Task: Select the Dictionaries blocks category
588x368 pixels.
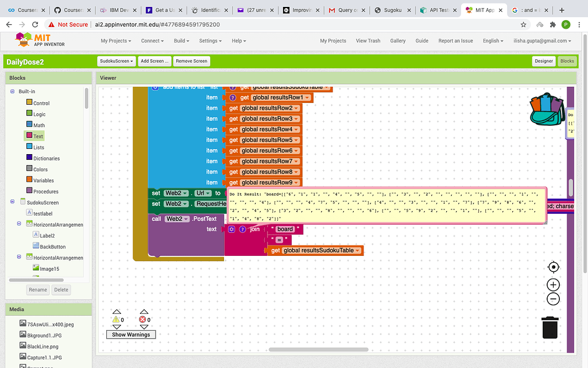Action: (42, 158)
